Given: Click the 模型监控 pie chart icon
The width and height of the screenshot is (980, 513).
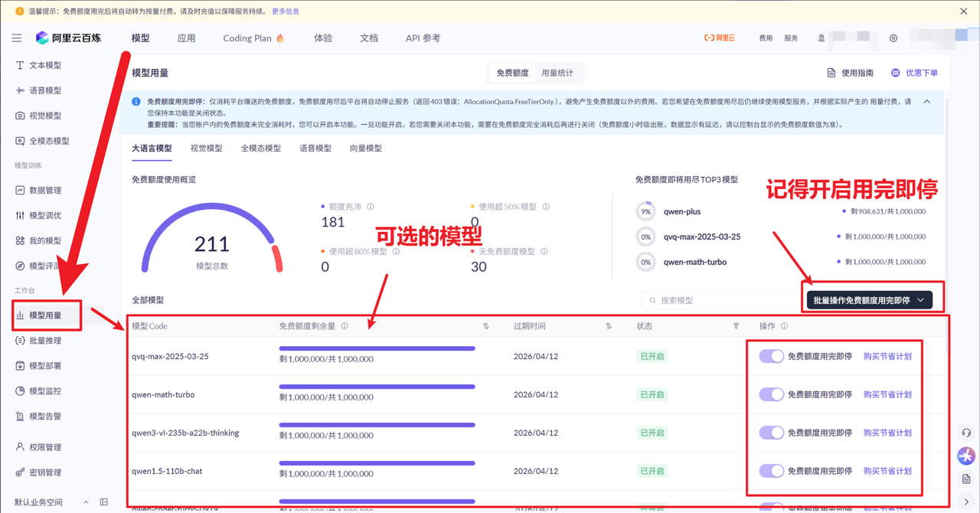Looking at the screenshot, I should (20, 391).
